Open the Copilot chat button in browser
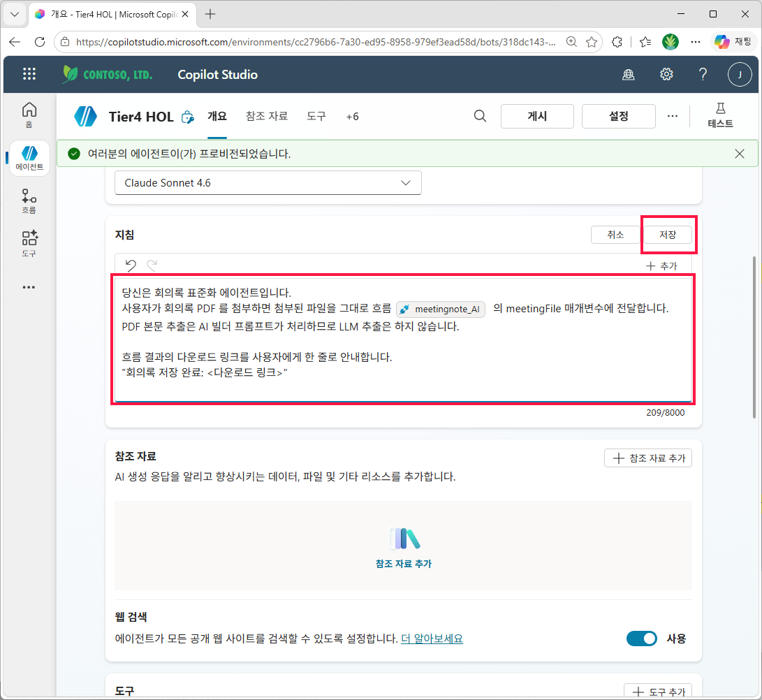This screenshot has width=762, height=700. pyautogui.click(x=733, y=42)
